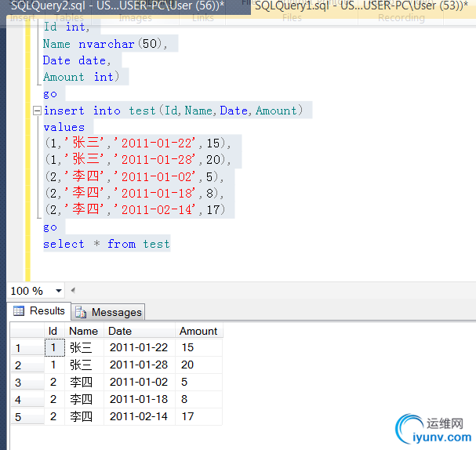
Task: Select results row header 3
Action: [27, 383]
